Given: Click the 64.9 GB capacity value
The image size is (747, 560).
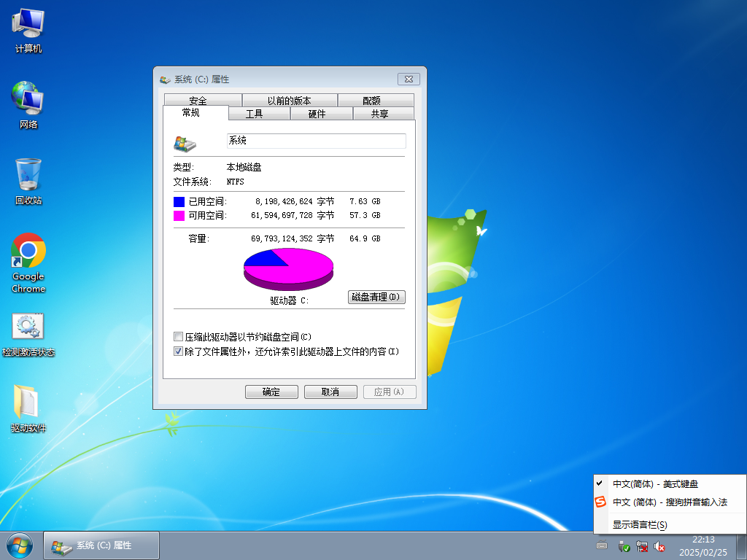Looking at the screenshot, I should click(x=365, y=238).
